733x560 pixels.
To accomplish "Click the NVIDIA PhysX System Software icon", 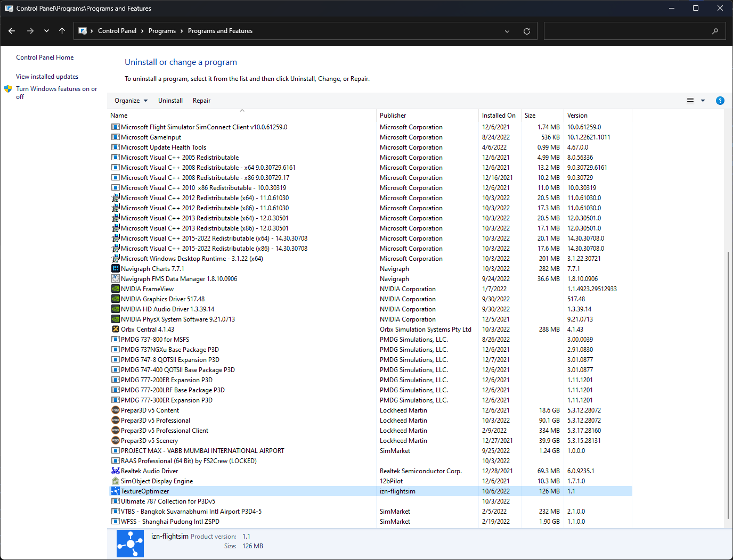I will 115,319.
